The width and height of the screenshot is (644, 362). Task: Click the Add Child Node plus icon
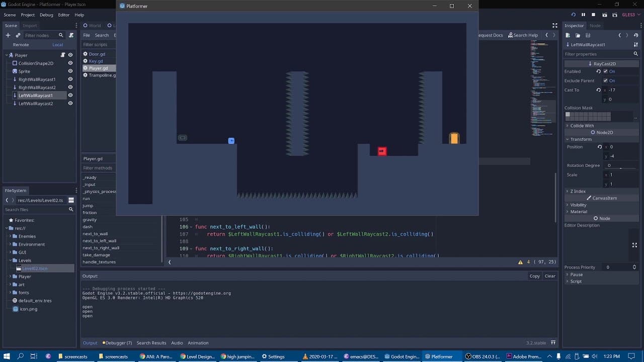(8, 35)
